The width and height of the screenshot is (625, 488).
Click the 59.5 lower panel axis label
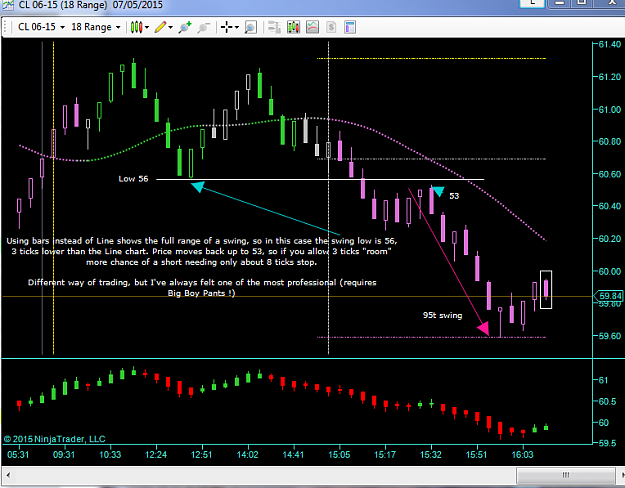pyautogui.click(x=607, y=443)
